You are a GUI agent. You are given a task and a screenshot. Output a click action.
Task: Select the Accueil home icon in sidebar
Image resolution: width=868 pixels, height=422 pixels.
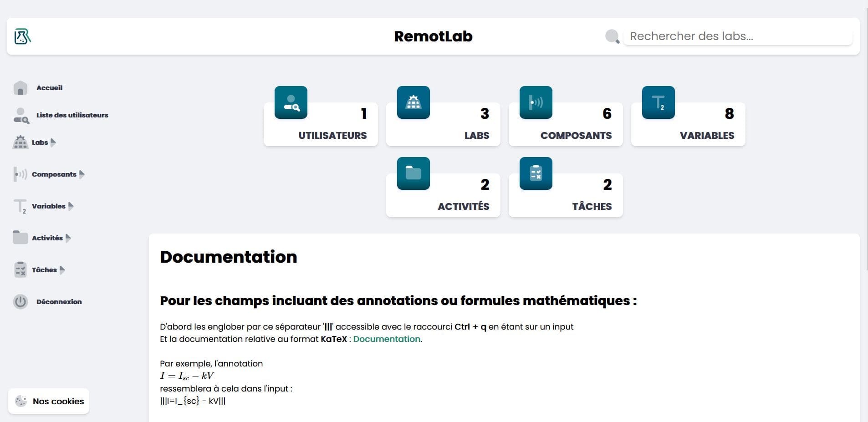20,87
